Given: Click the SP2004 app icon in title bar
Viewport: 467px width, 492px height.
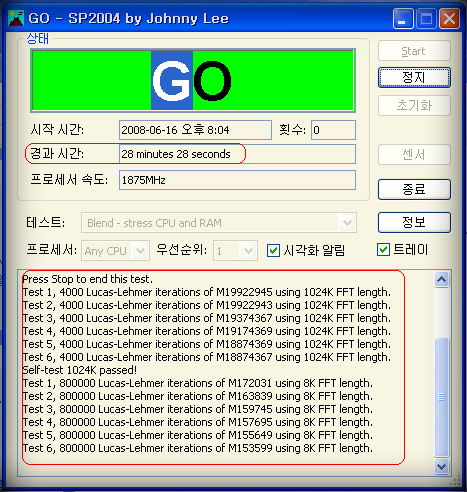Looking at the screenshot, I should point(16,18).
